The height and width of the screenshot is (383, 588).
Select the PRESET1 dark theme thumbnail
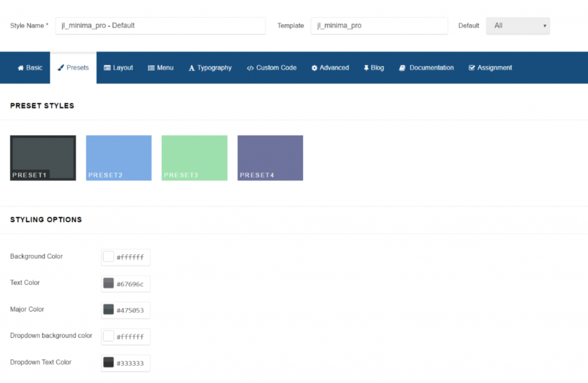click(x=42, y=157)
